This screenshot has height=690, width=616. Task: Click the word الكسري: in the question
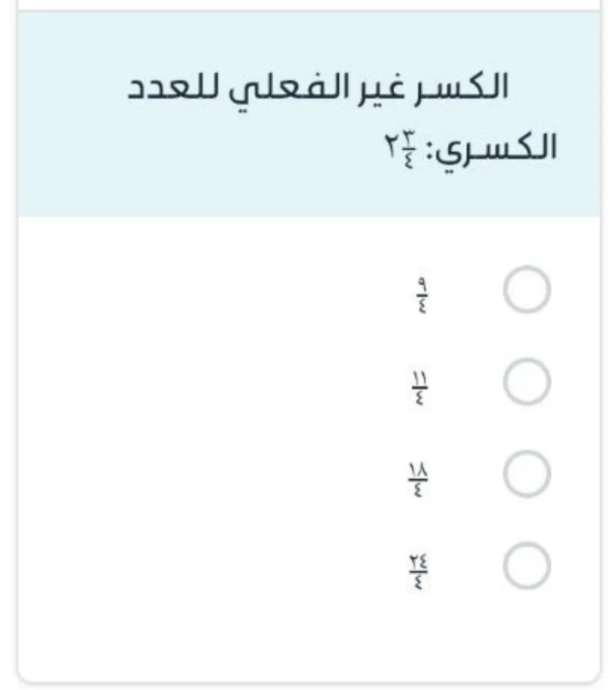(x=492, y=149)
